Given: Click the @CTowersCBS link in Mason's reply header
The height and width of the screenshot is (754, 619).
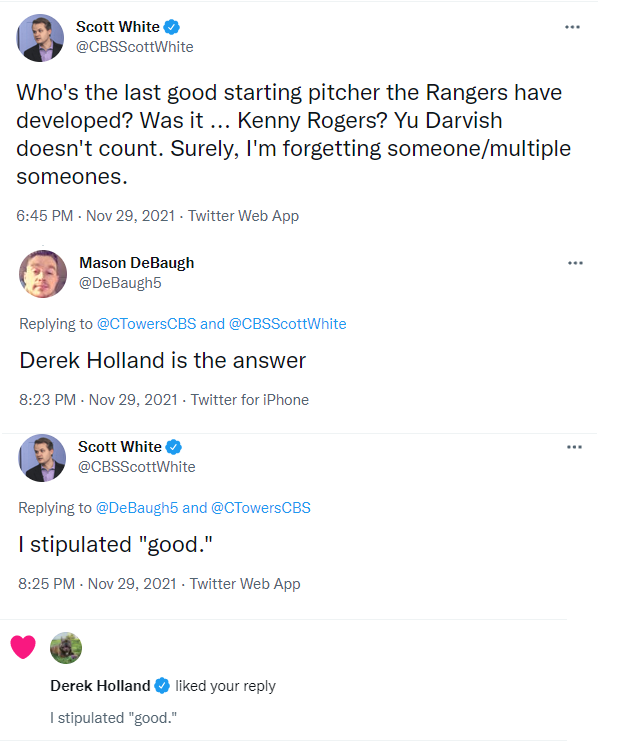Looking at the screenshot, I should (x=147, y=324).
